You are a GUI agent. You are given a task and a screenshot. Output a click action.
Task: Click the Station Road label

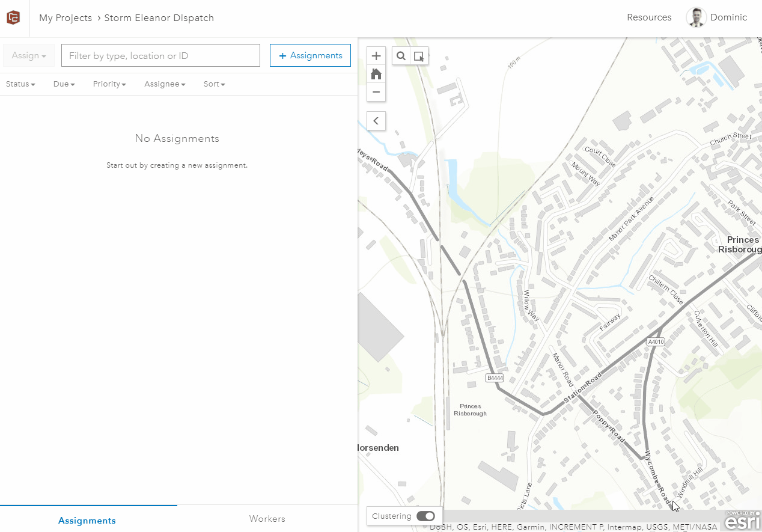point(582,388)
